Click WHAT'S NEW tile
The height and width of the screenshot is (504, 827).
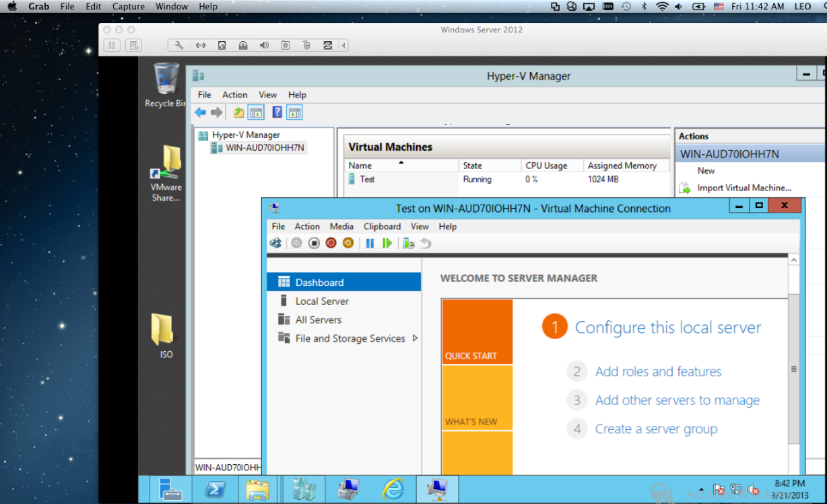tap(477, 398)
